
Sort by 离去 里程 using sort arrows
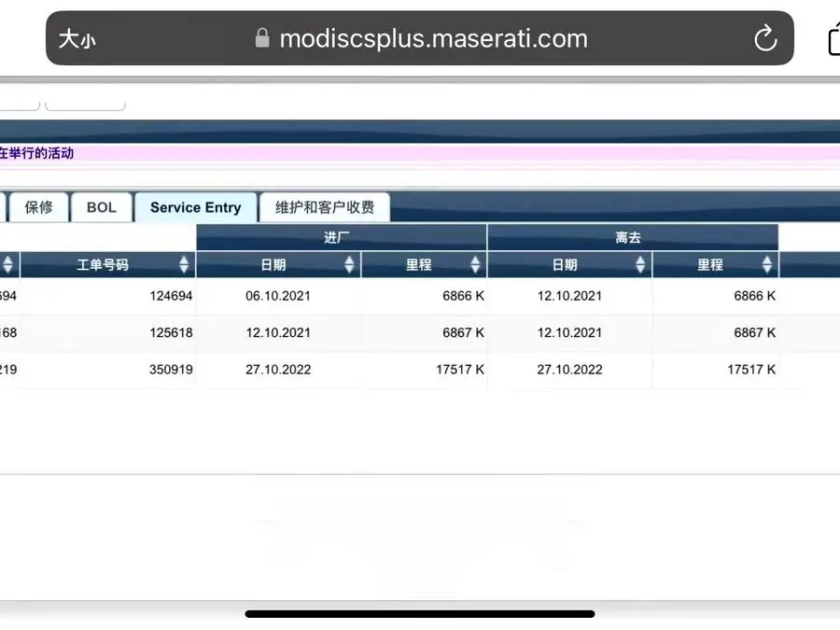(766, 265)
